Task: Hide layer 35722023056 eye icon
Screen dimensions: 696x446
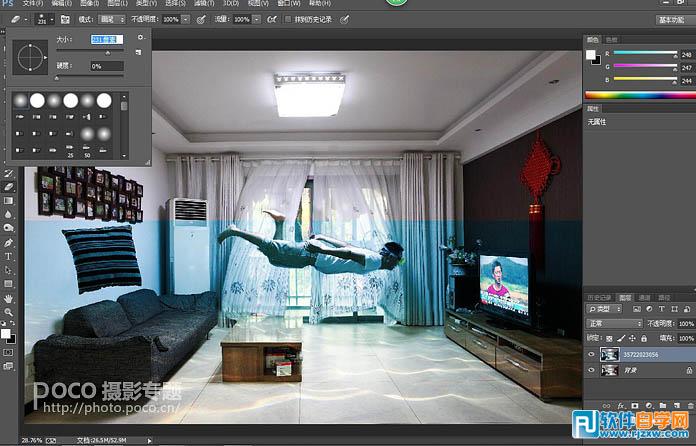Action: pyautogui.click(x=591, y=354)
